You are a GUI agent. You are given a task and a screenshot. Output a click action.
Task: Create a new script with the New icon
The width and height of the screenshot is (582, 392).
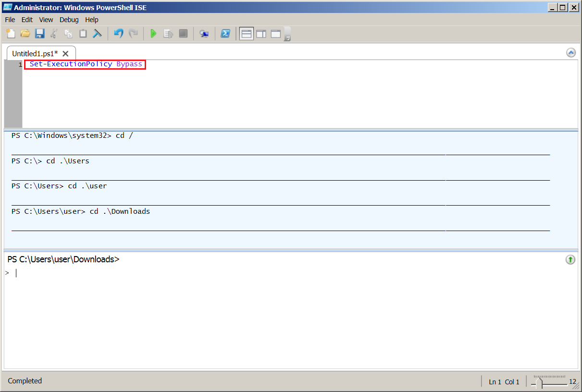pyautogui.click(x=11, y=33)
